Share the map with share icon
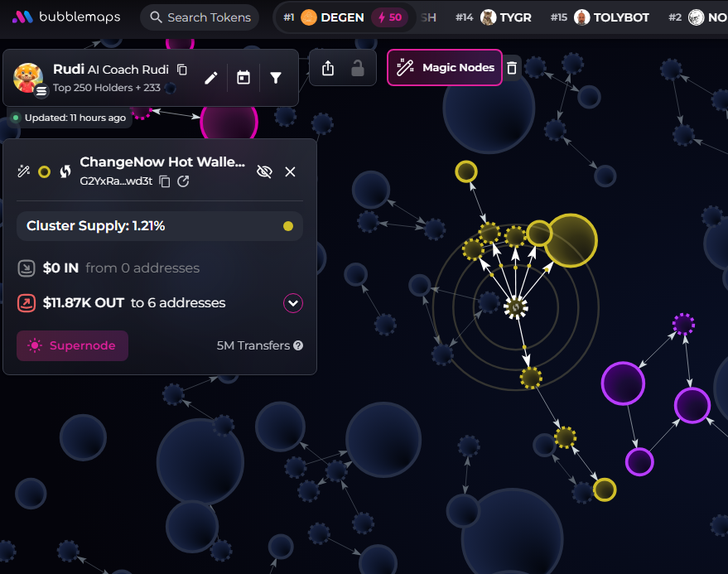Image resolution: width=728 pixels, height=574 pixels. (328, 68)
